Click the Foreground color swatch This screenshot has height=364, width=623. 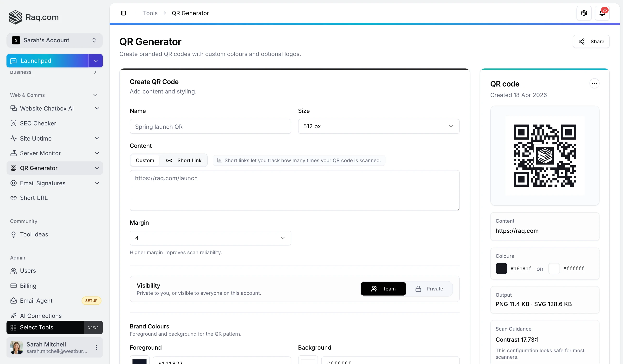(139, 361)
